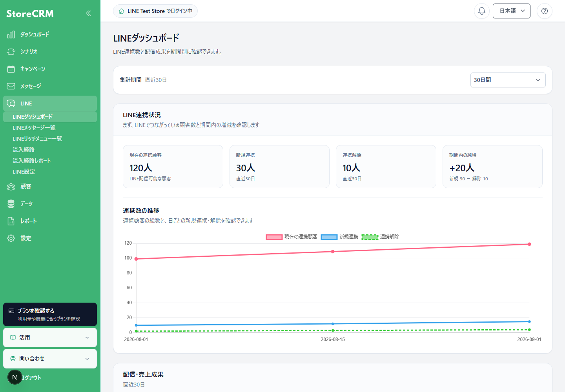
Task: Click the 新規連携 30人 card
Action: [279, 167]
